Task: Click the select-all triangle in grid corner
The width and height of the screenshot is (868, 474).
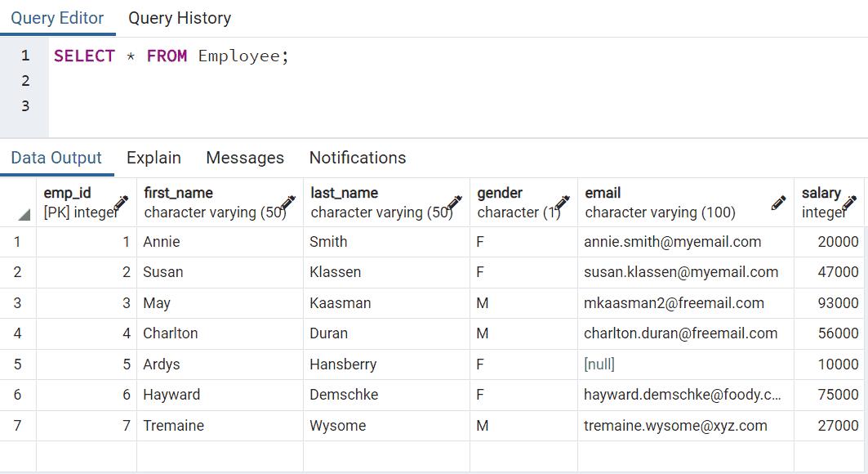Action: 24,215
